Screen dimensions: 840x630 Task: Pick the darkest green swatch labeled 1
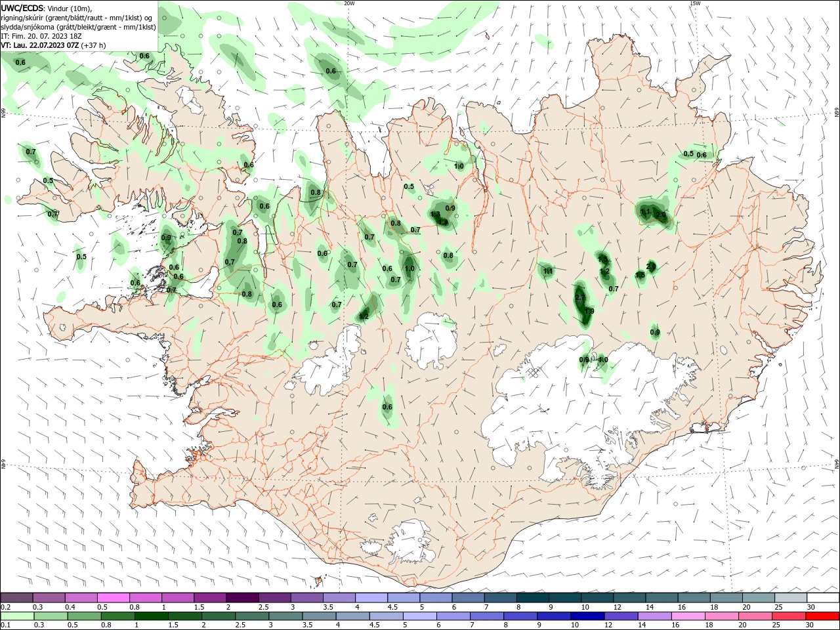152,616
